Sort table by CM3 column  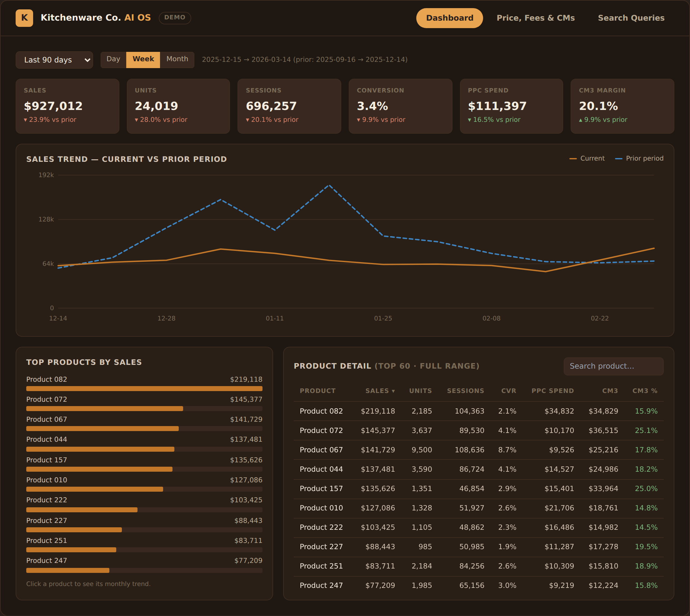(610, 390)
